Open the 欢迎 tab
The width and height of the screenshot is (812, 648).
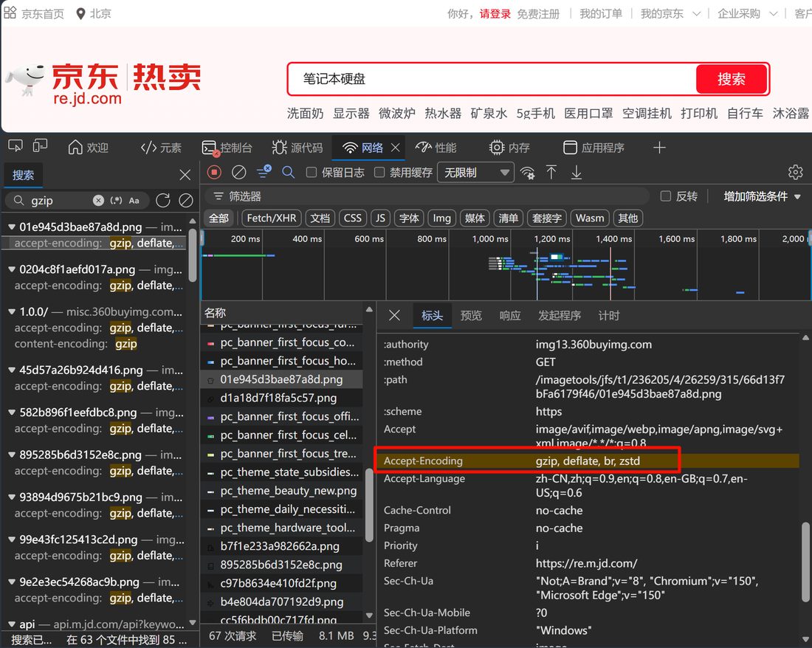coord(89,148)
